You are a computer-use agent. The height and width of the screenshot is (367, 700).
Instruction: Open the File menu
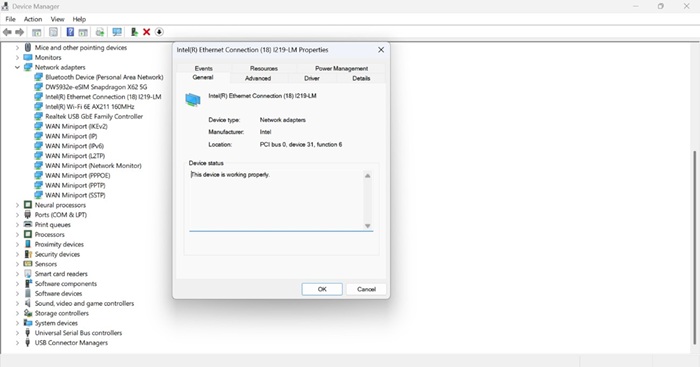coord(10,19)
